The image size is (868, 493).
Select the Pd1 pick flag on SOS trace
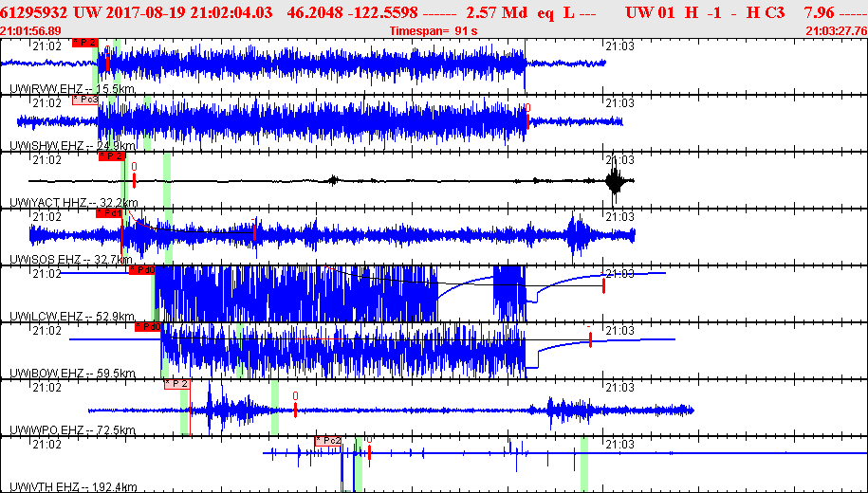pyautogui.click(x=108, y=213)
